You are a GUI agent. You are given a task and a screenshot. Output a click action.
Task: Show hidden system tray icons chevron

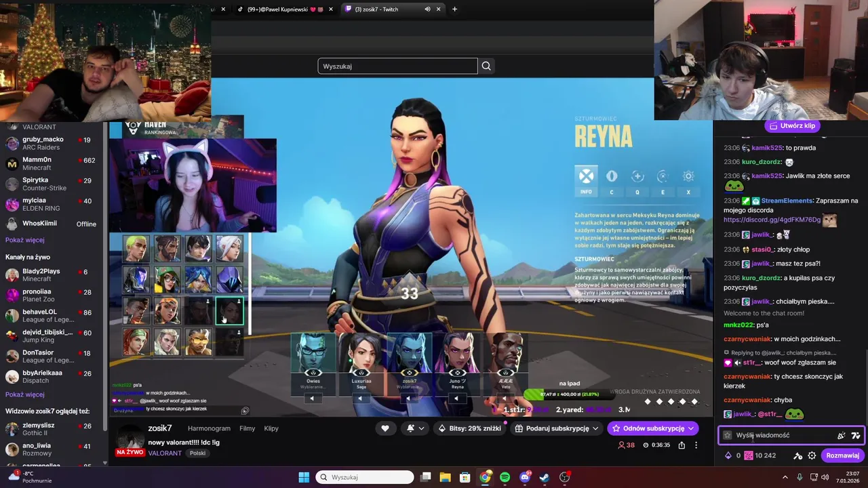(785, 477)
